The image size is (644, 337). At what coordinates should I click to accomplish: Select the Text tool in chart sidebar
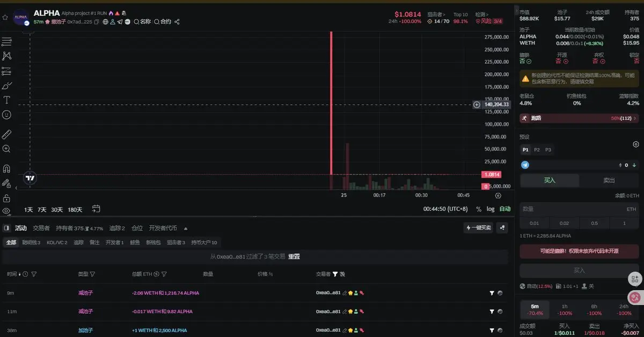pyautogui.click(x=6, y=100)
